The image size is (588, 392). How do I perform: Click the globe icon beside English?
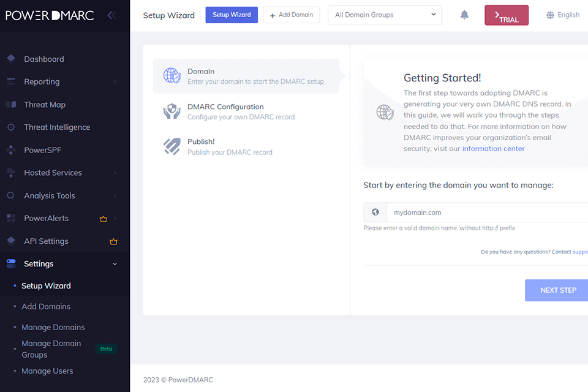[x=550, y=15]
